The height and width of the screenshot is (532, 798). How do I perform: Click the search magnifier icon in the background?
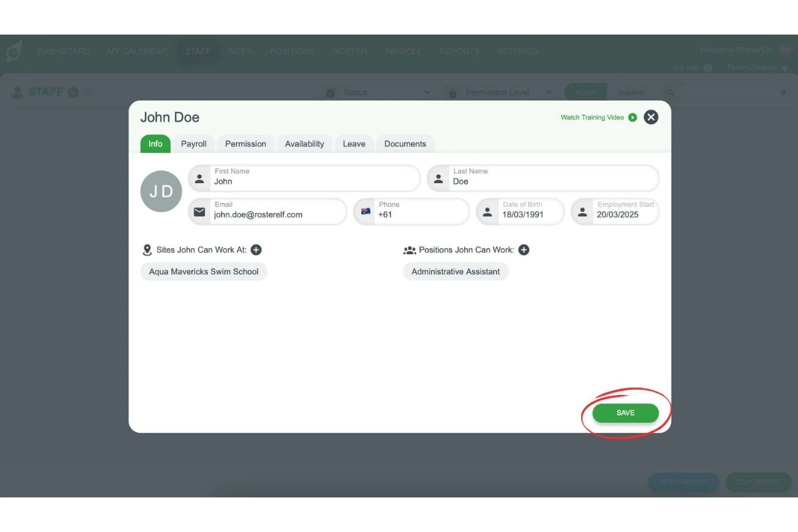671,93
